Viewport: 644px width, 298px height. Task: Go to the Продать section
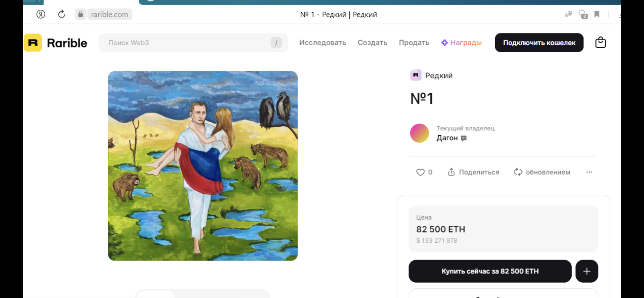pos(414,42)
